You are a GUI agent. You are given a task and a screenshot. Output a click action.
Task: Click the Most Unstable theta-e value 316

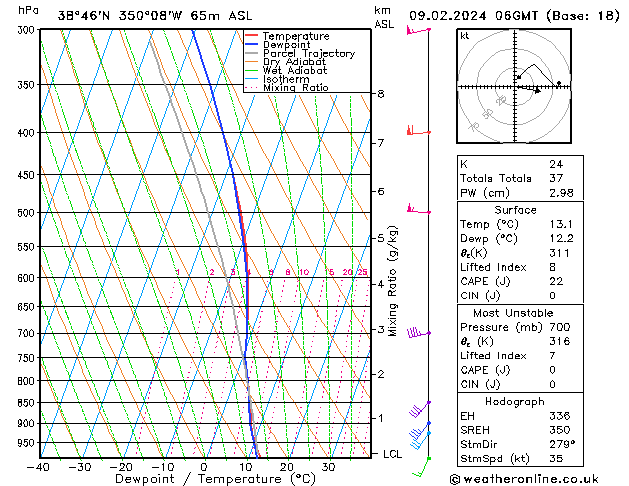[x=559, y=341]
